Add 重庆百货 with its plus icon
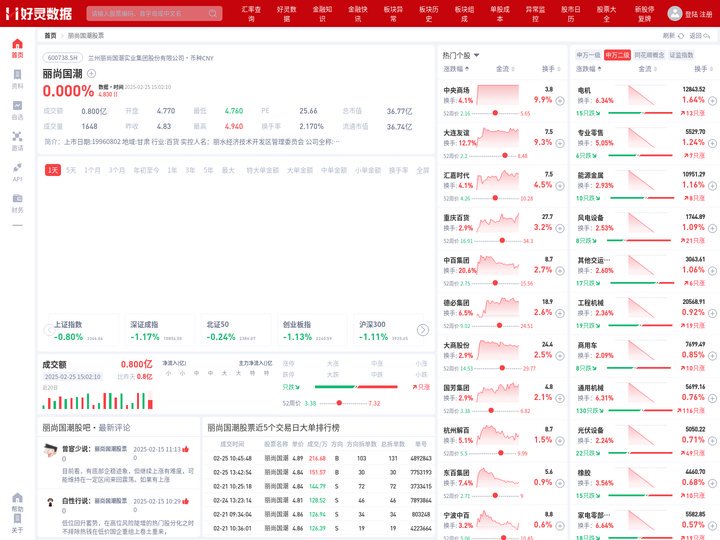This screenshot has height=540, width=720. tap(560, 228)
